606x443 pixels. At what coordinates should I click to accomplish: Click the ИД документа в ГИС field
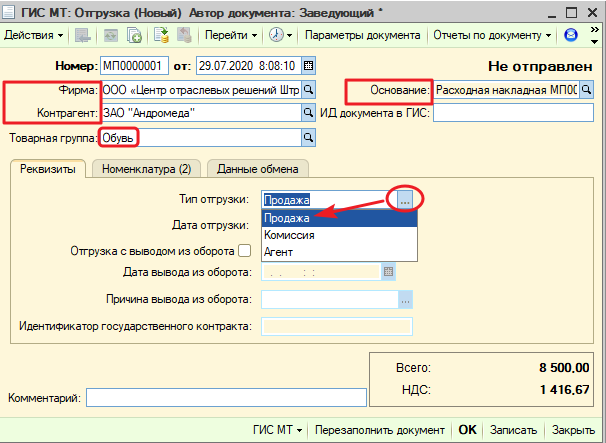[x=513, y=113]
